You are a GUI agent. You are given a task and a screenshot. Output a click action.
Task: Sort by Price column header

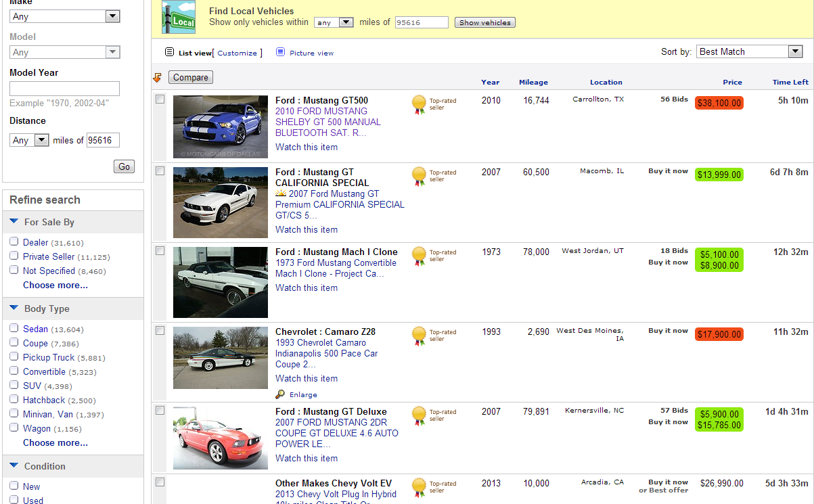732,82
